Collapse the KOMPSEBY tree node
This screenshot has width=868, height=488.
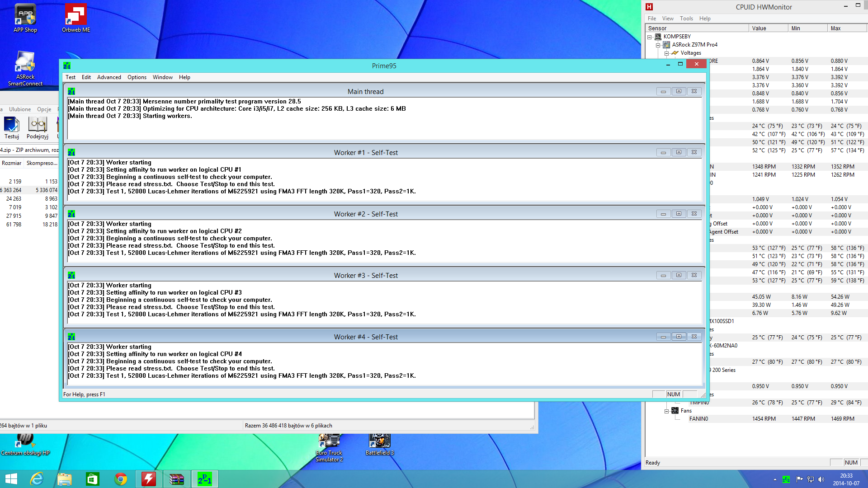point(650,37)
